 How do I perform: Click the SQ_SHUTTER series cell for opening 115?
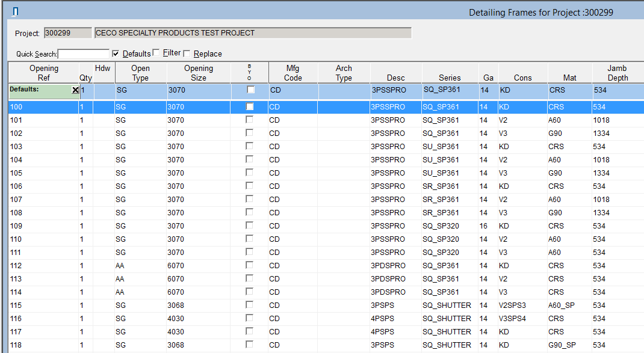click(447, 305)
